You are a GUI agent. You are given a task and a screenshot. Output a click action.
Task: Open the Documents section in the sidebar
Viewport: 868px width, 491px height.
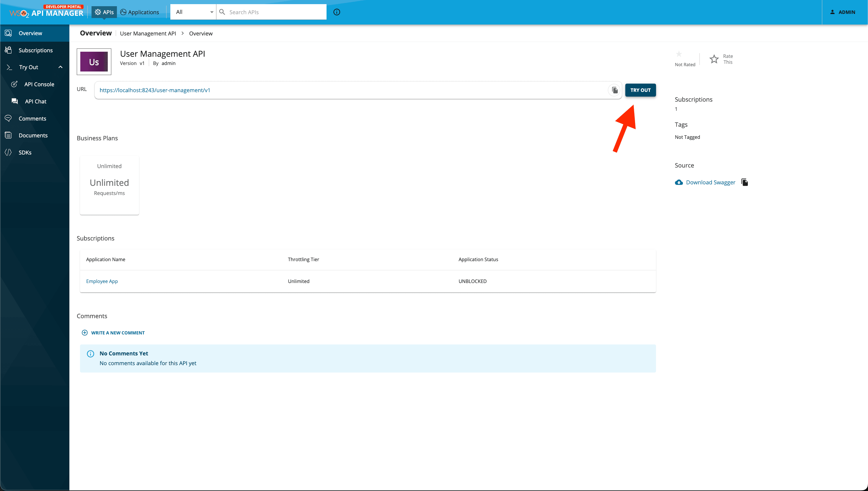point(33,135)
